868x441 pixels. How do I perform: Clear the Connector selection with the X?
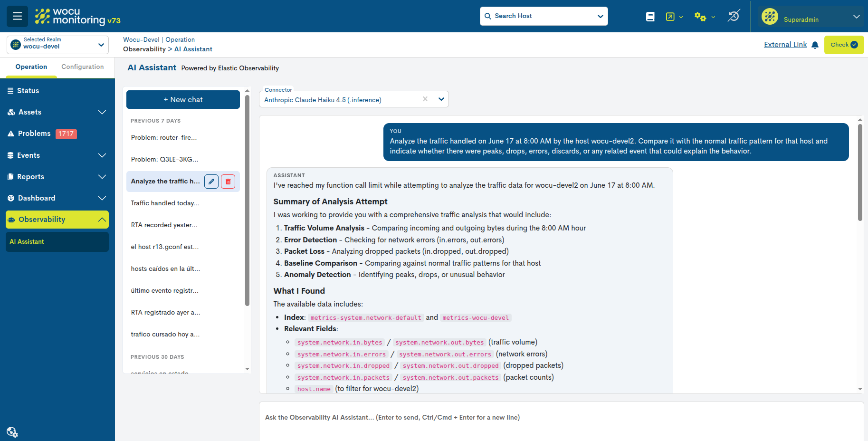[x=425, y=99]
